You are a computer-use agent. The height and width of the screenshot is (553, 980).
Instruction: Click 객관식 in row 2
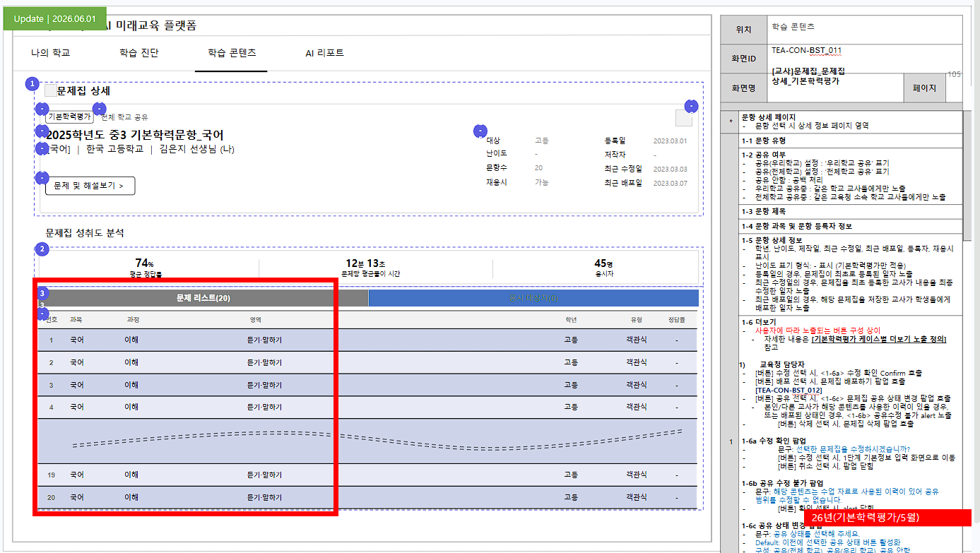point(637,363)
